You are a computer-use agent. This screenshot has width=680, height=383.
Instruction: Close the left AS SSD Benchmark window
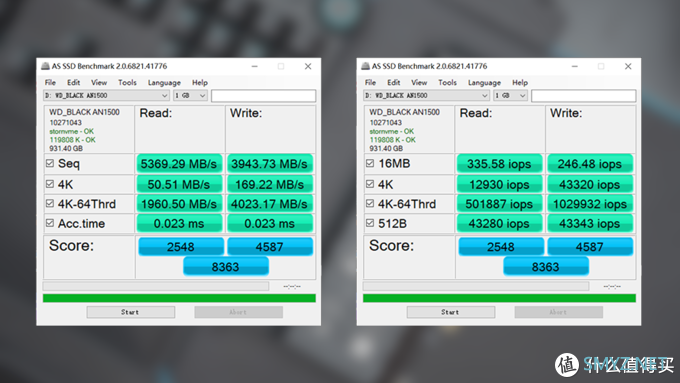pos(308,66)
